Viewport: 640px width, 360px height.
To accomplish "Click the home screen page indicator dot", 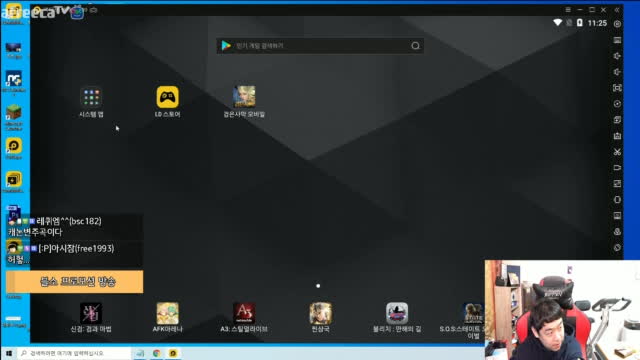I will tap(318, 286).
